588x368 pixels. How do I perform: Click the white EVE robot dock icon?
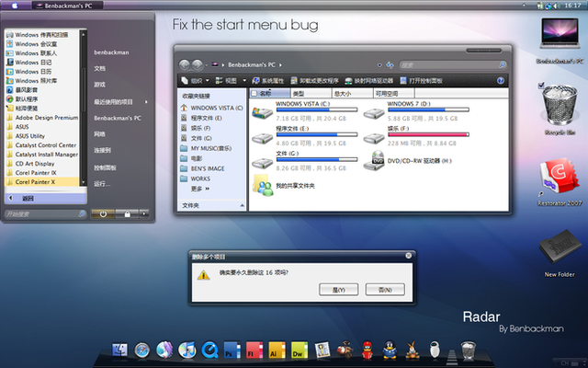[x=435, y=350]
